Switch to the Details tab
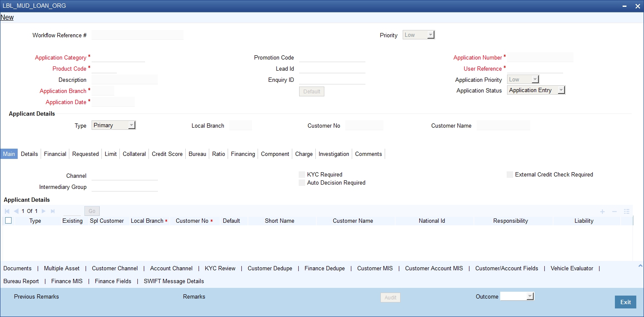 point(30,154)
